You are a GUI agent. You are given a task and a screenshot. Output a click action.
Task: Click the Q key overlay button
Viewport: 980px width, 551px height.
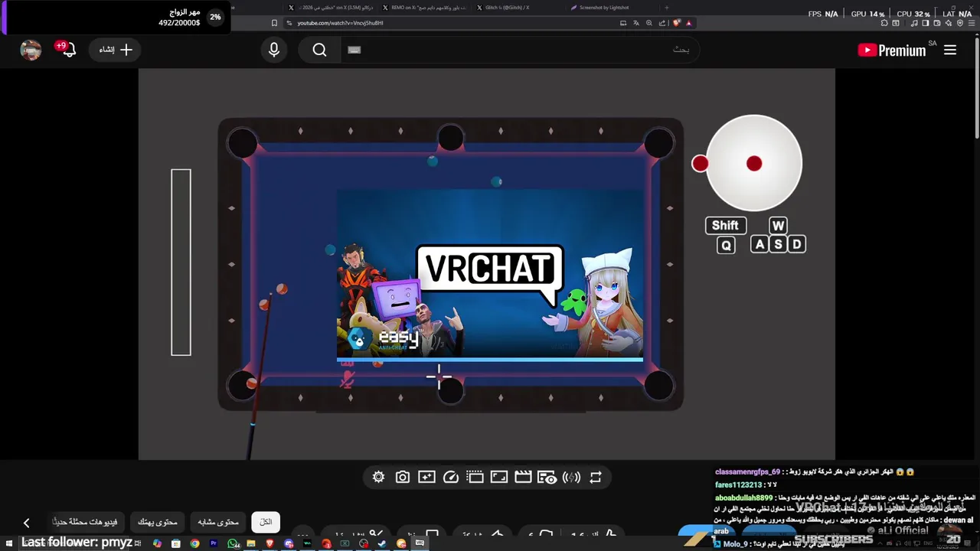click(726, 245)
